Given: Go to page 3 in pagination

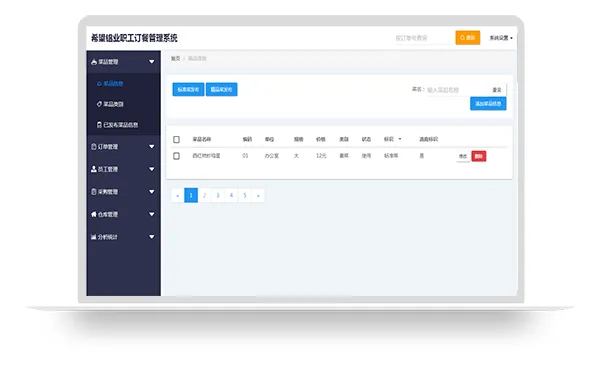Looking at the screenshot, I should point(218,195).
